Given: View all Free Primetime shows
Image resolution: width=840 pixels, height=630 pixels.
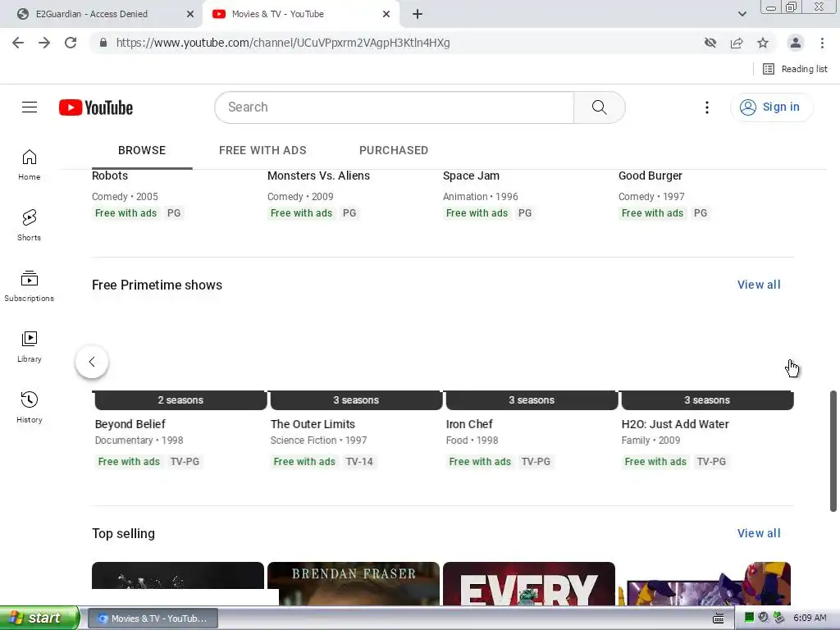Looking at the screenshot, I should [x=759, y=285].
